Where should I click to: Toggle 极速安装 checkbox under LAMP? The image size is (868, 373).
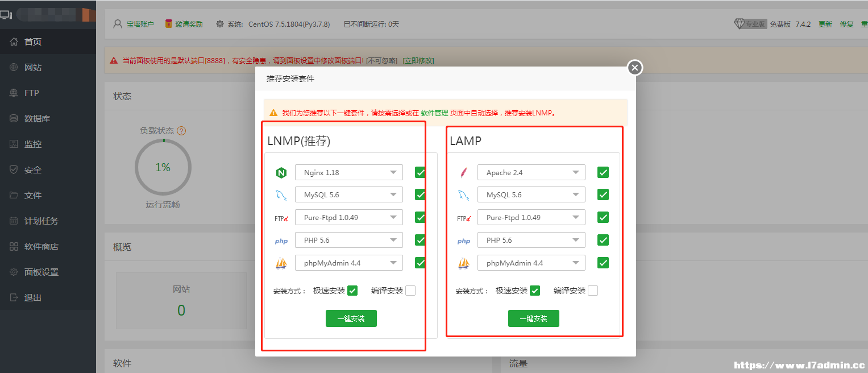(535, 291)
